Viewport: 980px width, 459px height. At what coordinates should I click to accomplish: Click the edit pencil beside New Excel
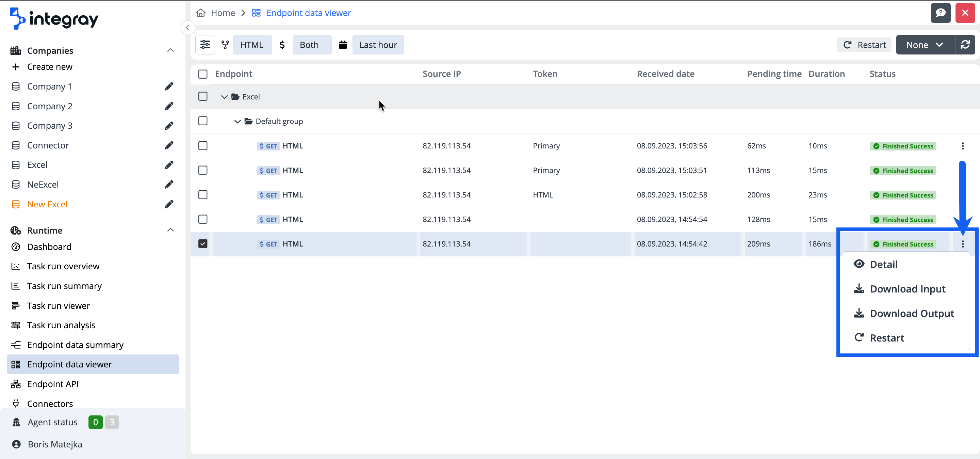169,204
